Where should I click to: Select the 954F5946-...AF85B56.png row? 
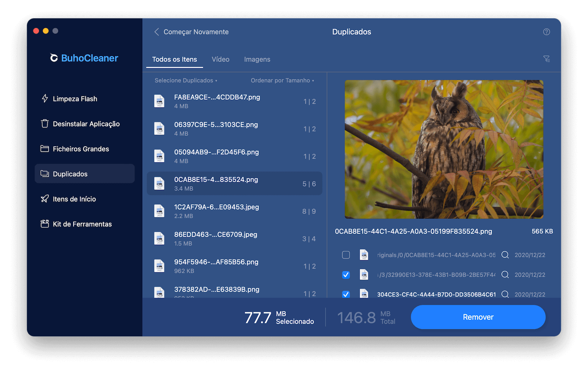pyautogui.click(x=234, y=266)
